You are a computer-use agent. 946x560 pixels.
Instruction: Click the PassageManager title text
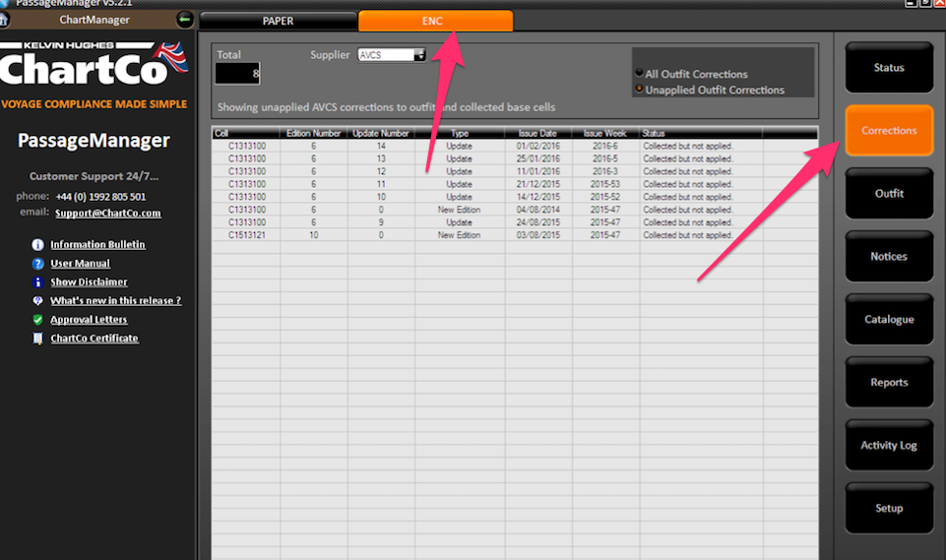(x=94, y=141)
